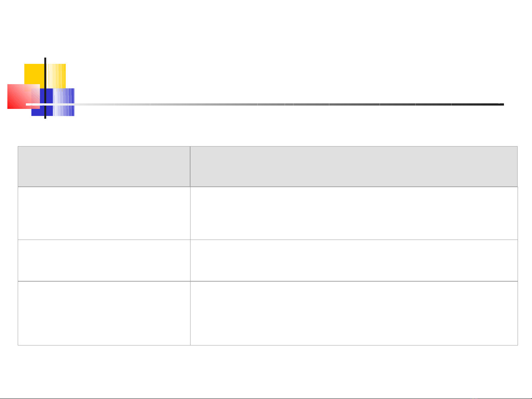Select the middle white row's right cell
The image size is (532, 399).
tap(354, 261)
